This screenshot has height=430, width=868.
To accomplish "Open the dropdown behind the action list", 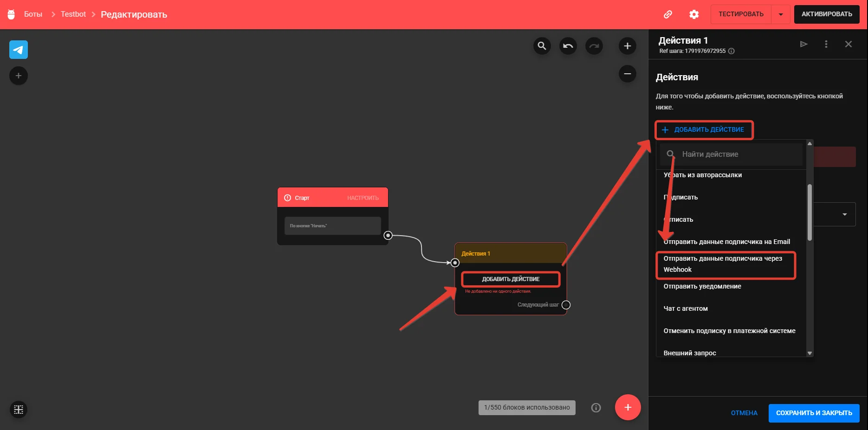I will 844,214.
